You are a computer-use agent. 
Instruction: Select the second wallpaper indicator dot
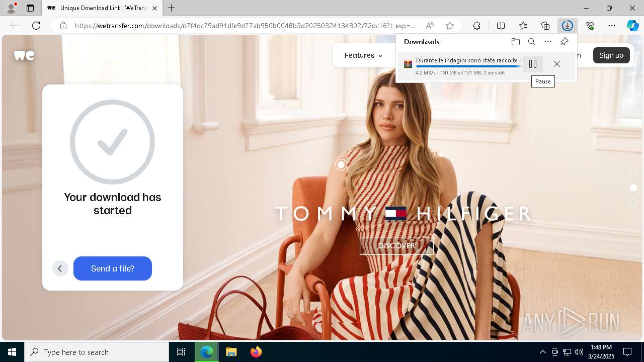pos(633,188)
